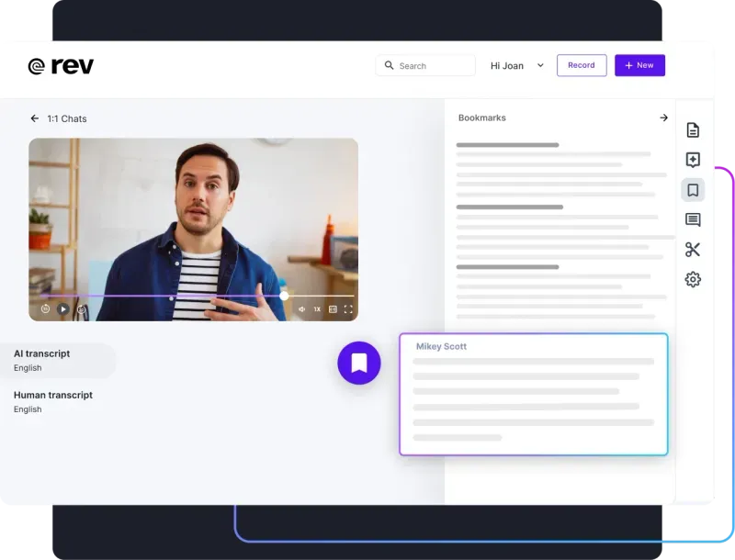Rewind the video ten seconds
The height and width of the screenshot is (560, 735).
click(45, 309)
